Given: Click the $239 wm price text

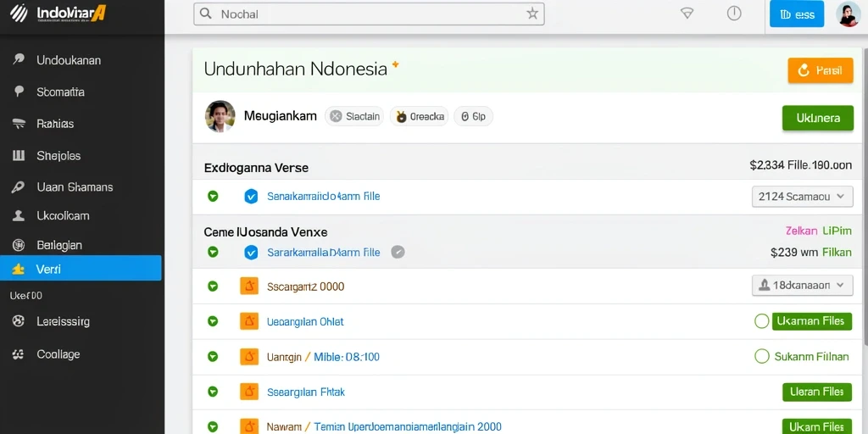Looking at the screenshot, I should pos(793,253).
